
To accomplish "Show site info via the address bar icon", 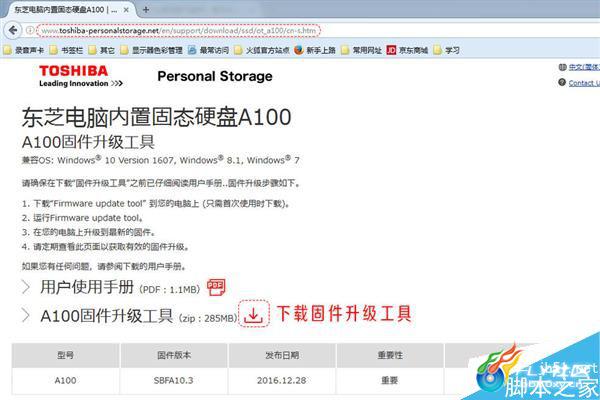I will pyautogui.click(x=29, y=30).
